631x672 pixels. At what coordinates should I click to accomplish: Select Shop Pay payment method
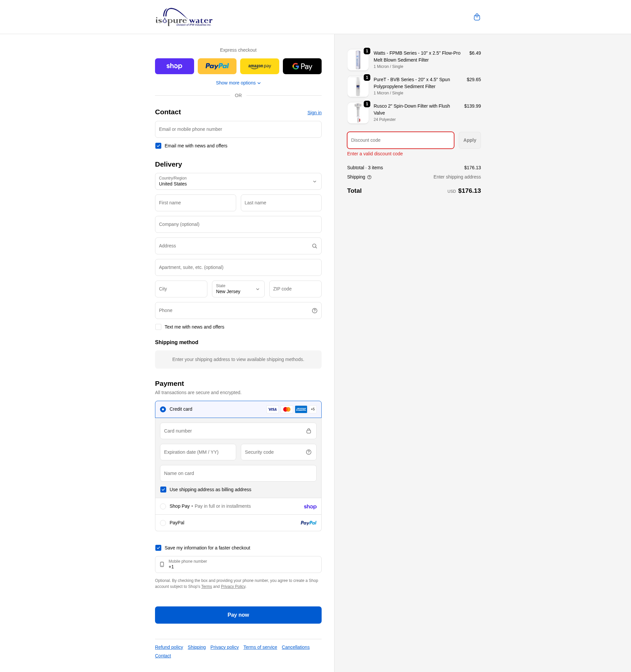pos(163,506)
